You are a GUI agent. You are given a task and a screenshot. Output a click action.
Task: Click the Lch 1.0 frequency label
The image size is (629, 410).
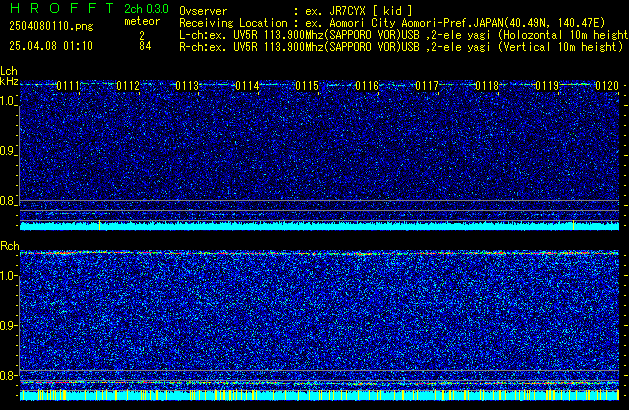click(8, 101)
